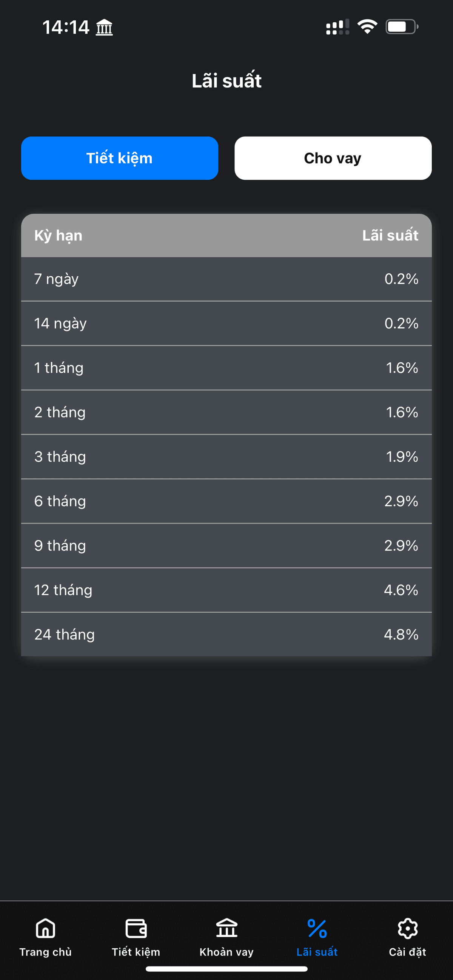This screenshot has width=453, height=980.
Task: Tap the Wi-Fi status icon
Action: click(367, 27)
